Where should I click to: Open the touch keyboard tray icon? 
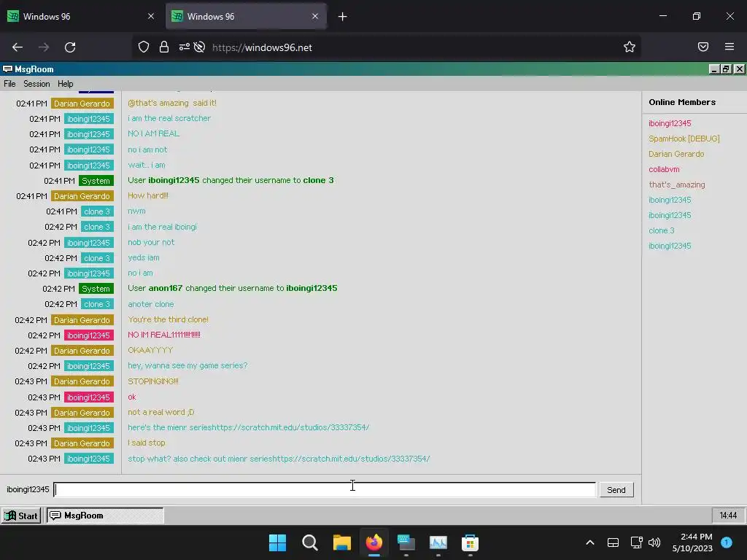coord(613,542)
